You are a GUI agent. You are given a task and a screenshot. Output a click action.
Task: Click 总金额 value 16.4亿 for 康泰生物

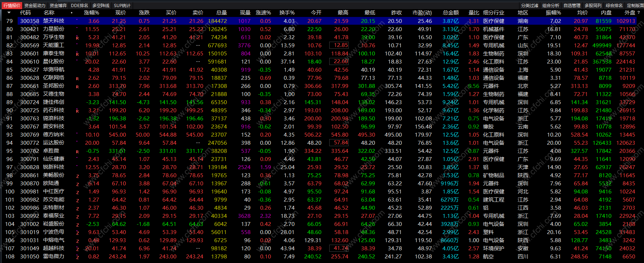(451, 54)
